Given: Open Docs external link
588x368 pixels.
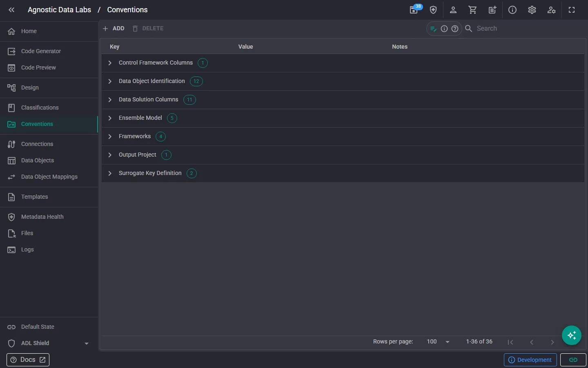Looking at the screenshot, I should point(28,360).
